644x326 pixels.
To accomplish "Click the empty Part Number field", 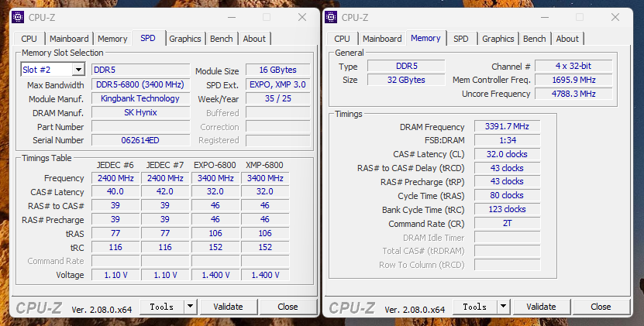I will (x=140, y=126).
